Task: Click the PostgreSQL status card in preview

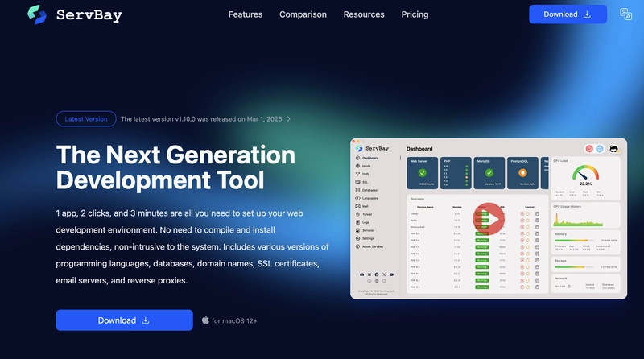Action: (522, 173)
